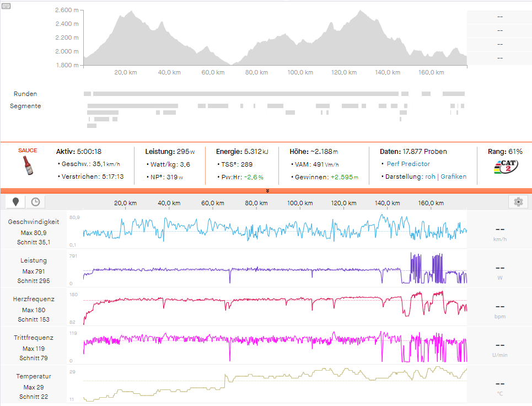Screen dimensions: 532x406
Task: Click the Leistung power chart label
Action: pos(34,260)
